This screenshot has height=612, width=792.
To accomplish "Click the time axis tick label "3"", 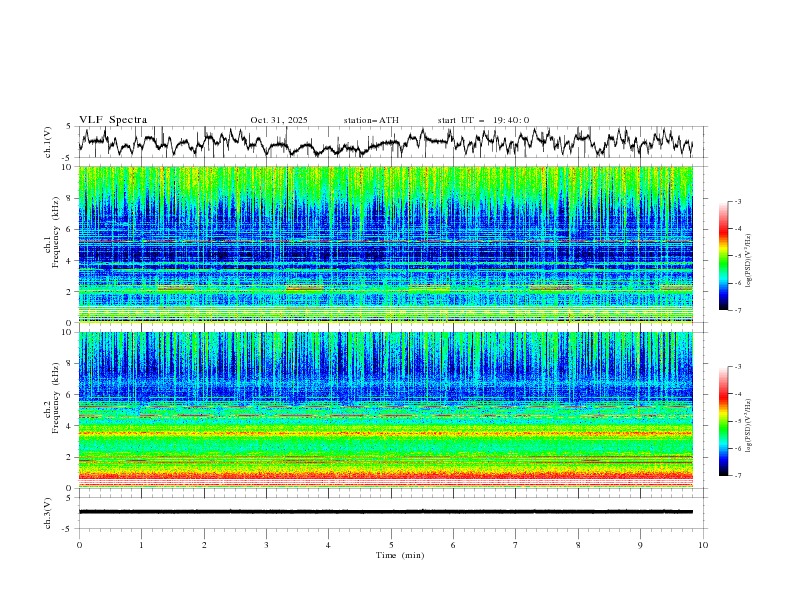I will (266, 545).
